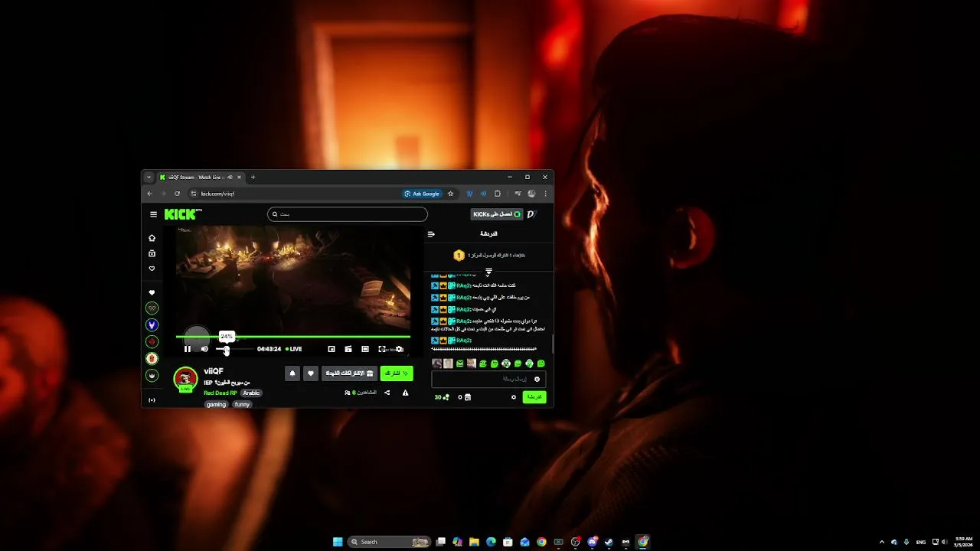
Task: Open the Red Dead RP category
Action: (x=220, y=393)
